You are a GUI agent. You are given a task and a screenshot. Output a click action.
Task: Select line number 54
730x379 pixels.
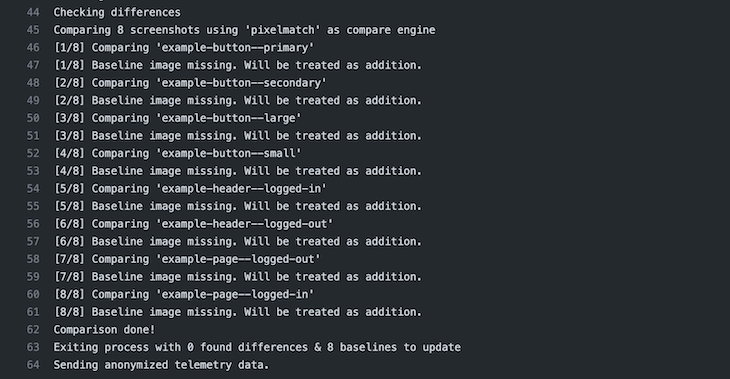point(33,189)
